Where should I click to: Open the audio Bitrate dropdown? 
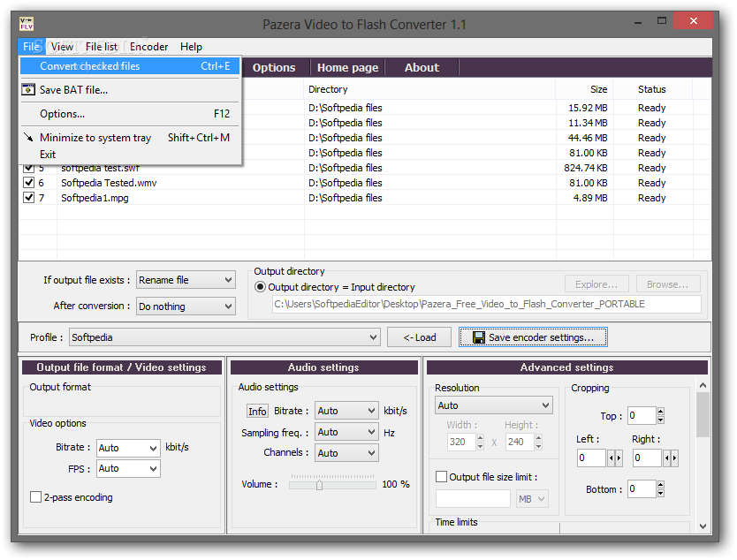coord(346,411)
